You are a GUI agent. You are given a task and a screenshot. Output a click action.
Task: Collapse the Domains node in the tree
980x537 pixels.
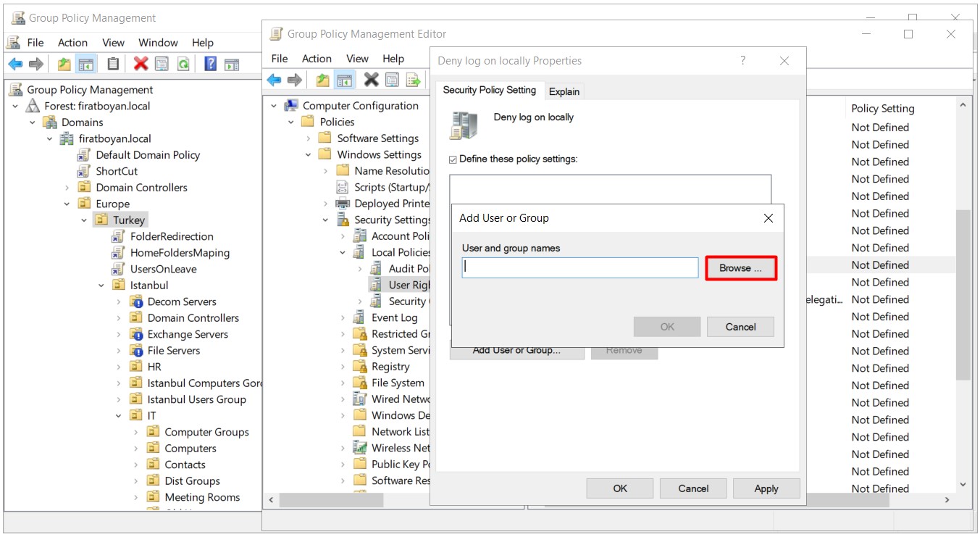33,122
